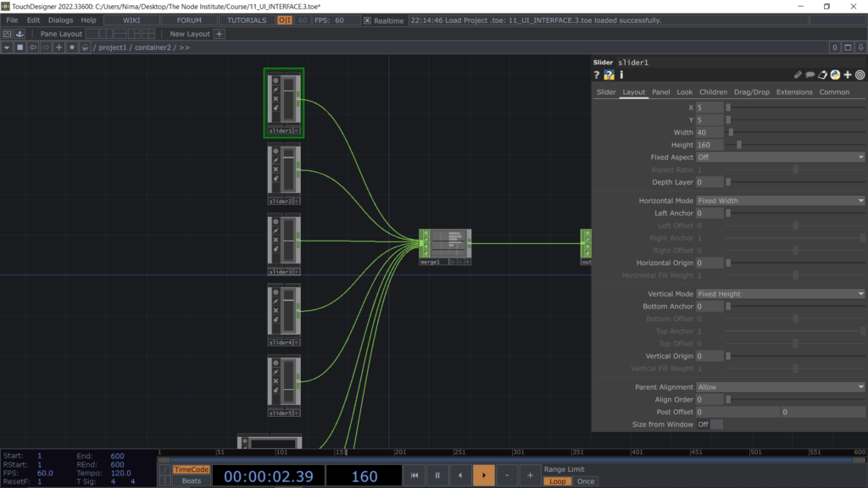Jump to timeline start button
Screen dimensions: 868x488
[414, 475]
